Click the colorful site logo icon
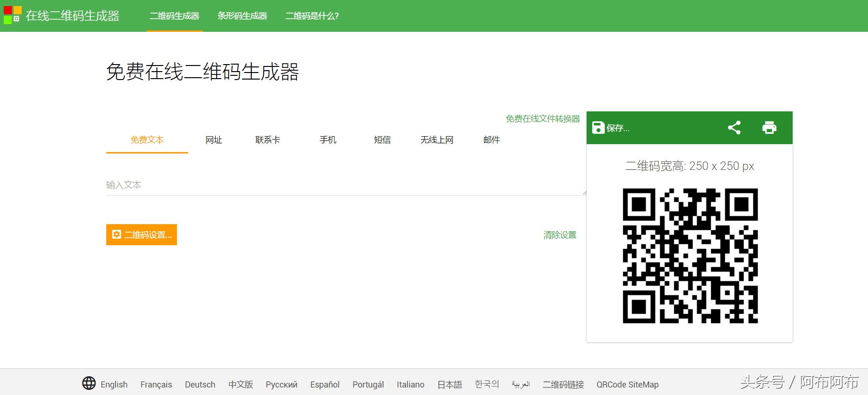Screen dimensions: 868x395 pos(13,15)
